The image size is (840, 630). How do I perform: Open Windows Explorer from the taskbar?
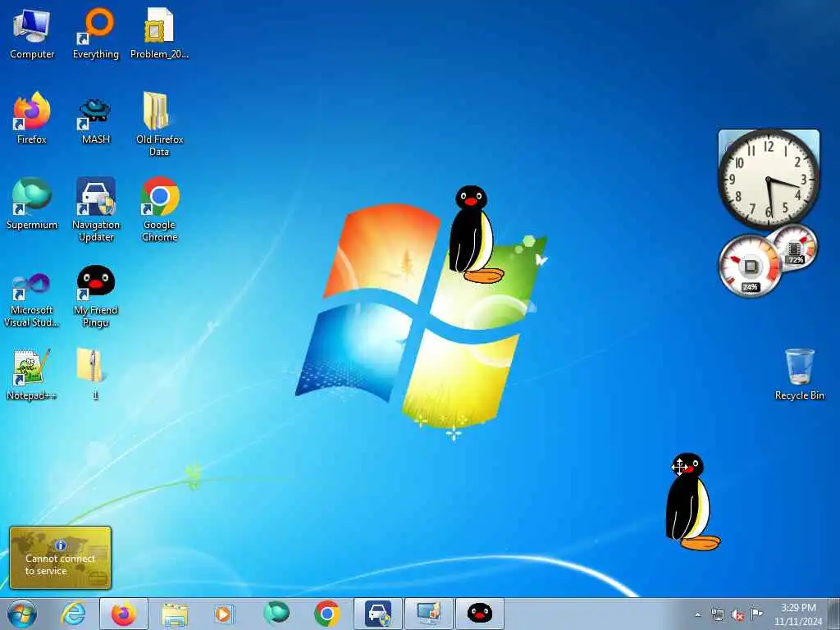click(x=175, y=614)
